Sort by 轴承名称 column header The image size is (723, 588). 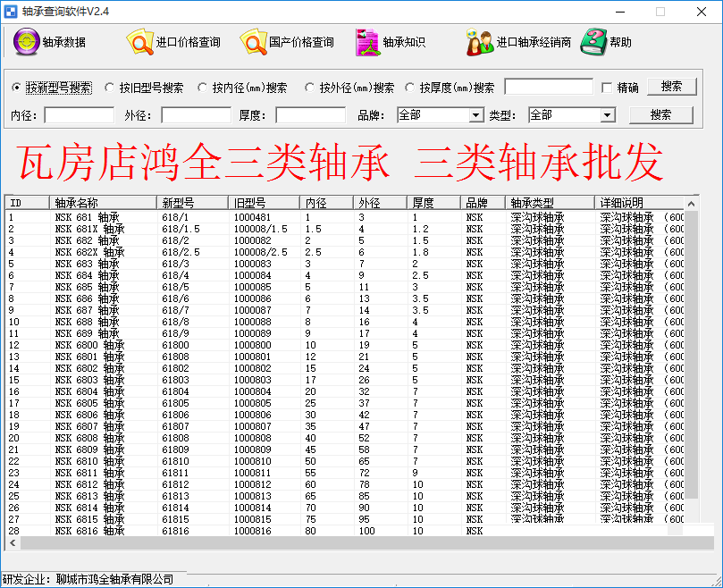[x=103, y=203]
